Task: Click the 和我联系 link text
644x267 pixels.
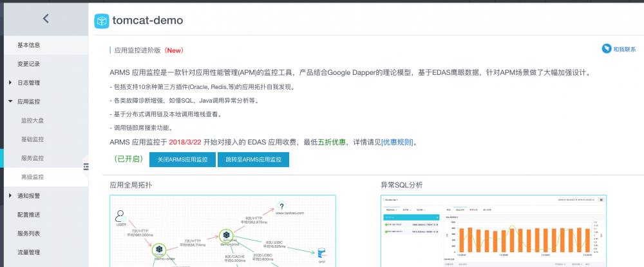Action: [624, 50]
